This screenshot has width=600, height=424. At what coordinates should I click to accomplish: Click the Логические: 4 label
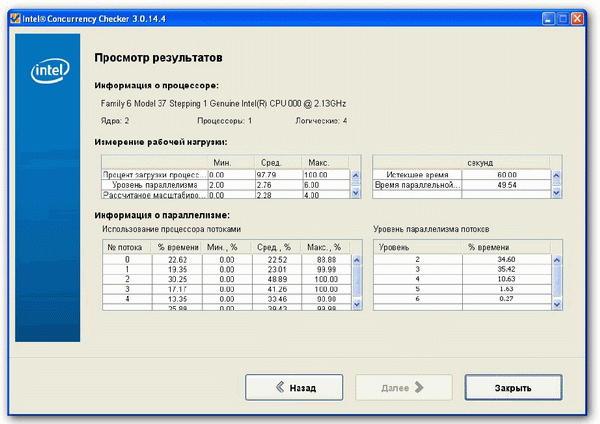point(321,121)
